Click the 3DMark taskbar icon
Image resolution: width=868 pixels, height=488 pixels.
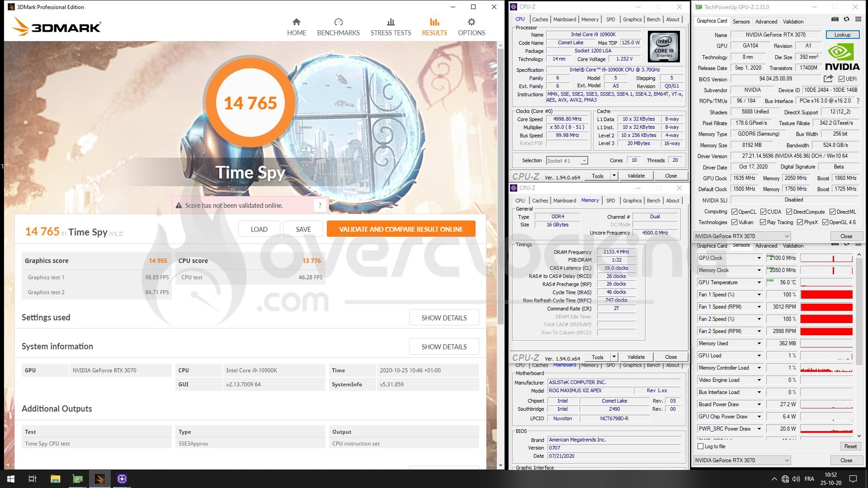pyautogui.click(x=100, y=479)
